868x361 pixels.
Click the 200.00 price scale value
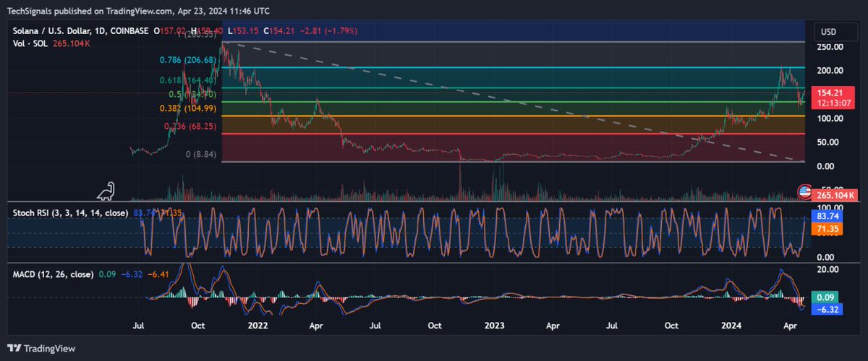(x=830, y=70)
